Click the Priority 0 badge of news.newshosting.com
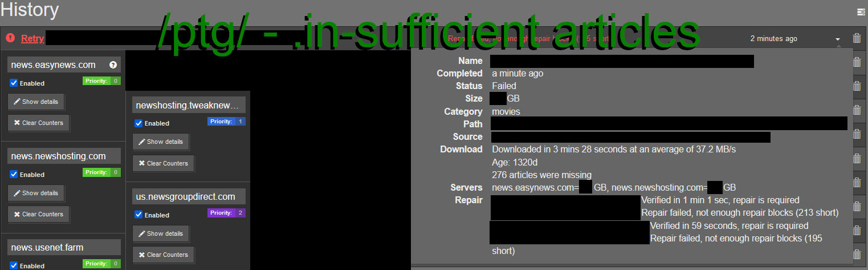The height and width of the screenshot is (270, 868). click(101, 172)
